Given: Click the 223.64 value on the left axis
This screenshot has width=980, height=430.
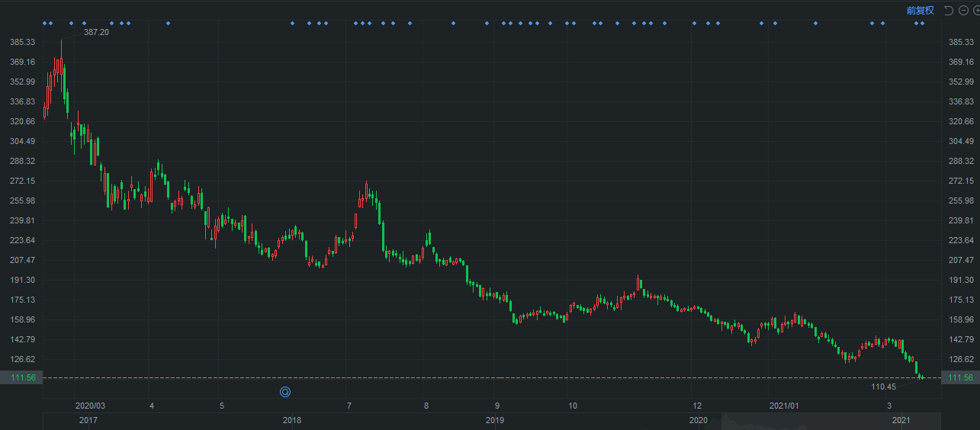Looking at the screenshot, I should point(23,240).
